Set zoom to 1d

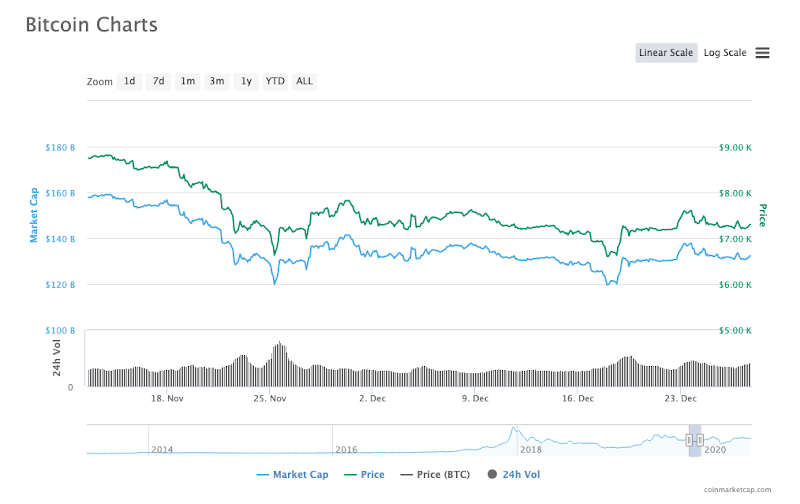click(130, 81)
